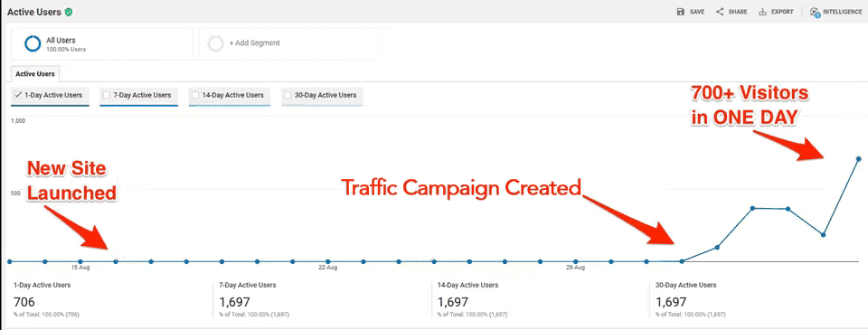Click the Share icon

pyautogui.click(x=720, y=12)
